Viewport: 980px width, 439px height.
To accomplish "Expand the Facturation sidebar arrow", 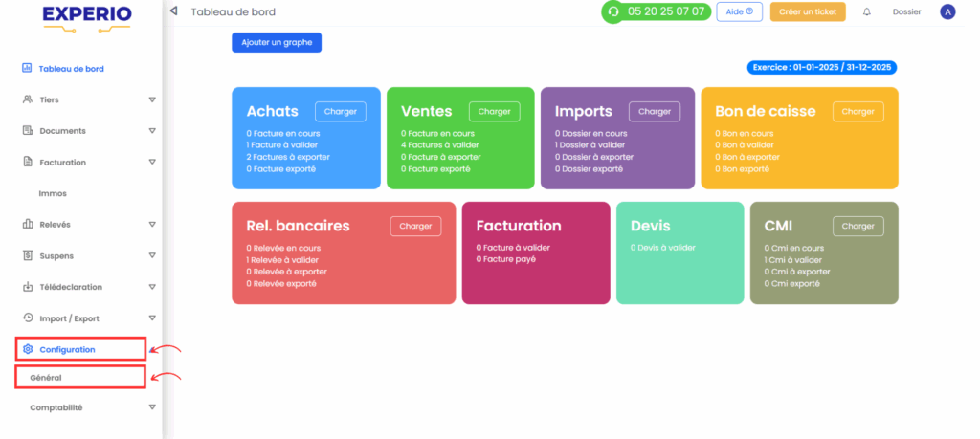I will (152, 162).
